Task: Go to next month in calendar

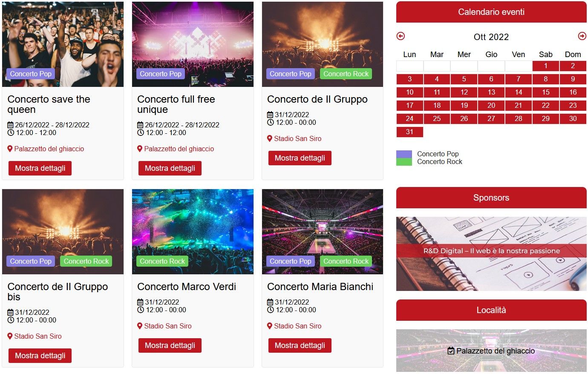Action: pos(582,36)
